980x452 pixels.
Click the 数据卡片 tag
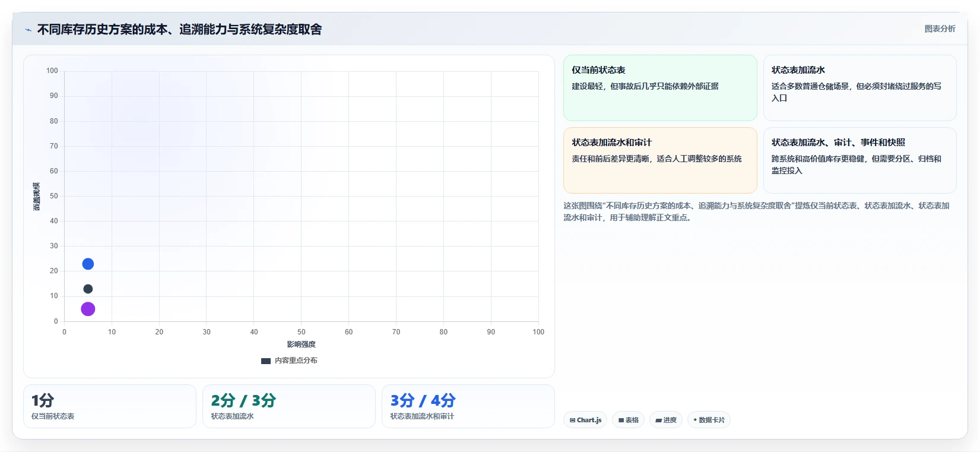click(x=709, y=420)
